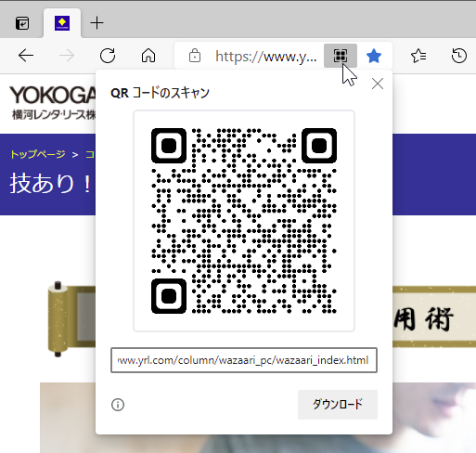
Task: Open the tab actions menu icon
Action: 22,23
